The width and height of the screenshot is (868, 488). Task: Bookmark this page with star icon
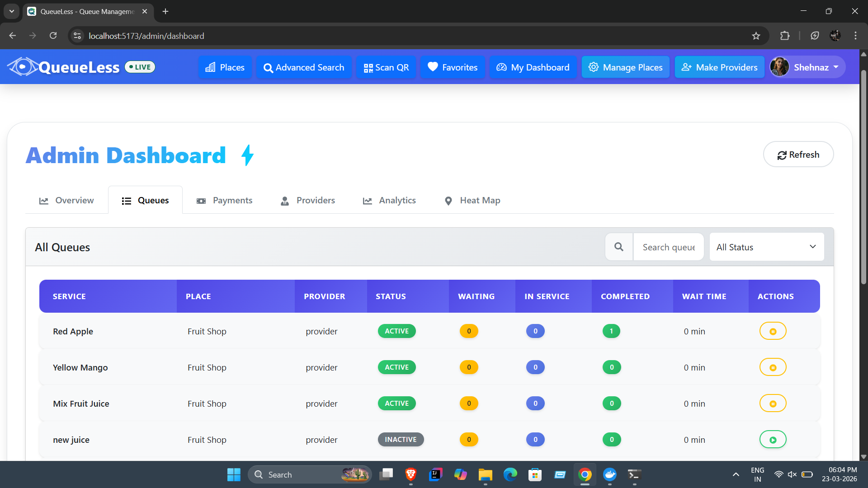[756, 36]
